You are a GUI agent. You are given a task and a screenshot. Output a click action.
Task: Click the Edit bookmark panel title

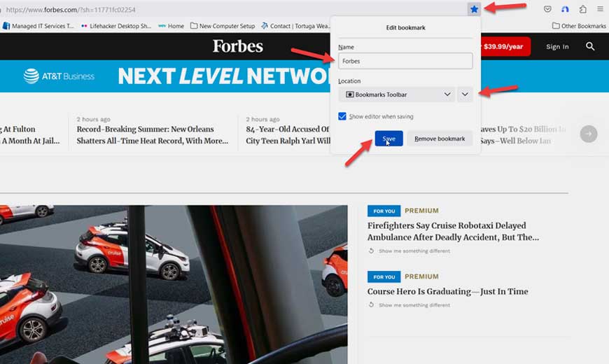[405, 27]
